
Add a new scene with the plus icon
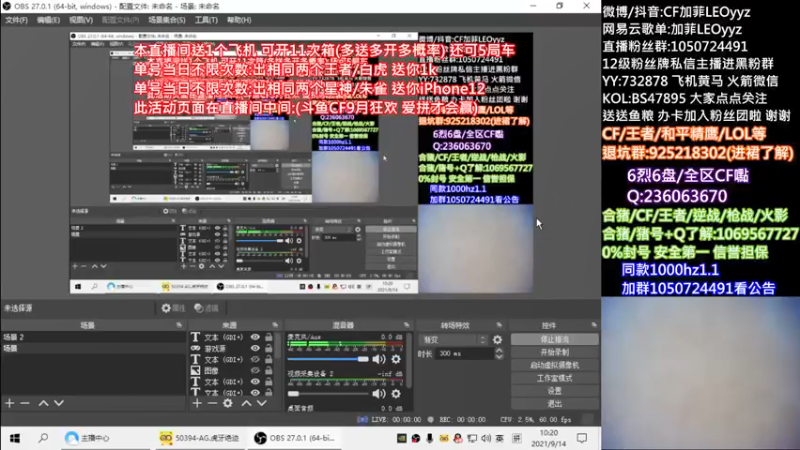pos(10,403)
